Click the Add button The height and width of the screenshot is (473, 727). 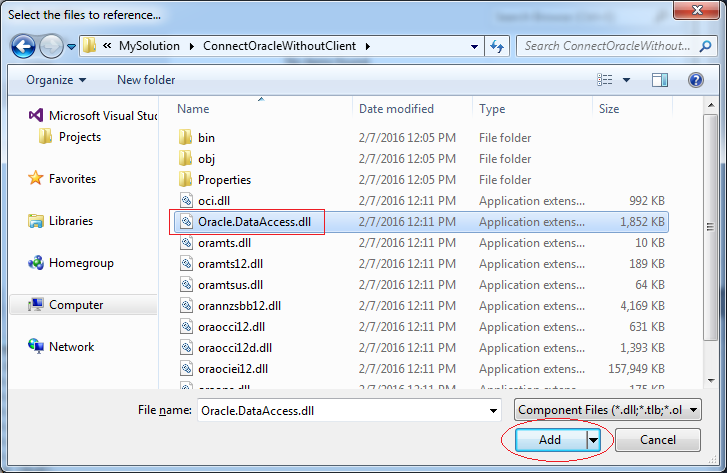click(x=550, y=440)
